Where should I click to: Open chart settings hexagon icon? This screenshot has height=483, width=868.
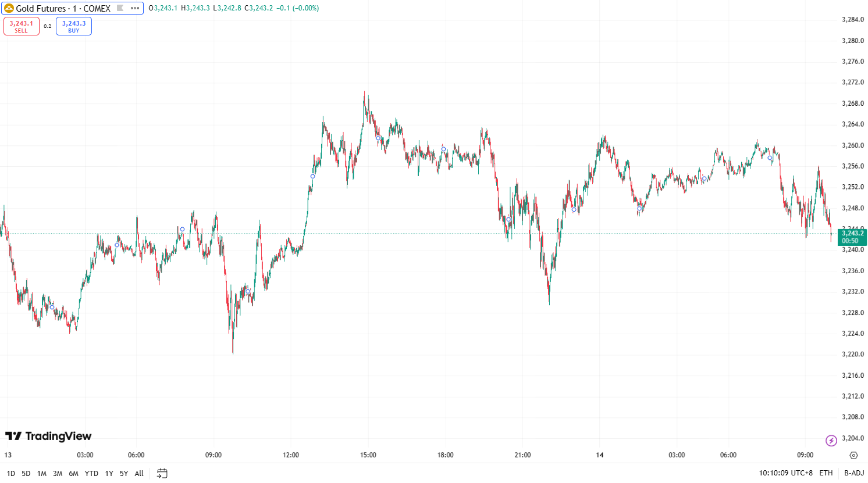click(853, 455)
